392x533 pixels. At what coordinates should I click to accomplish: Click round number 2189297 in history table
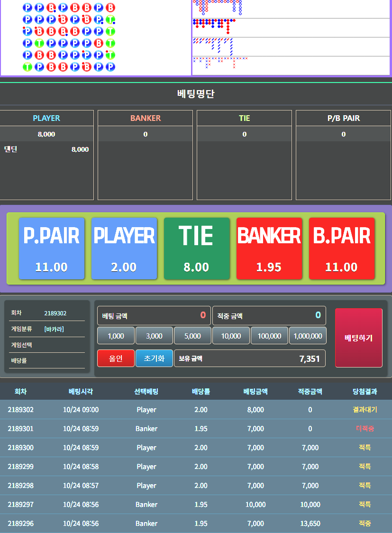pos(21,505)
